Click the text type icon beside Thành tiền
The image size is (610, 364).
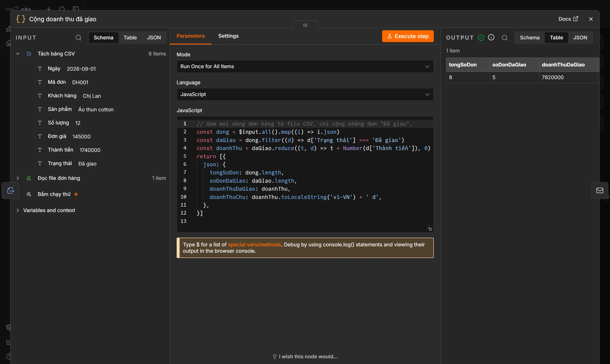pyautogui.click(x=40, y=150)
